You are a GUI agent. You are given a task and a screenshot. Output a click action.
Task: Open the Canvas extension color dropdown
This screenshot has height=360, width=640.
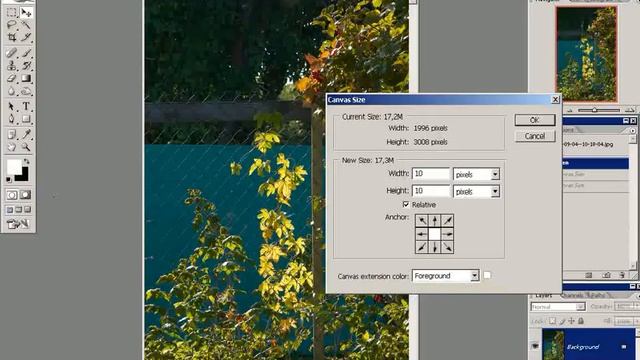coord(474,276)
